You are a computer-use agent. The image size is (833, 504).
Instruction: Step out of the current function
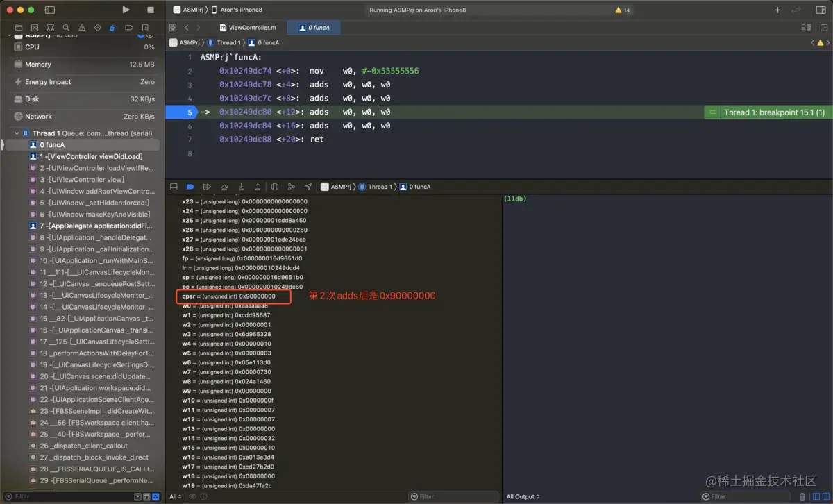coord(258,187)
